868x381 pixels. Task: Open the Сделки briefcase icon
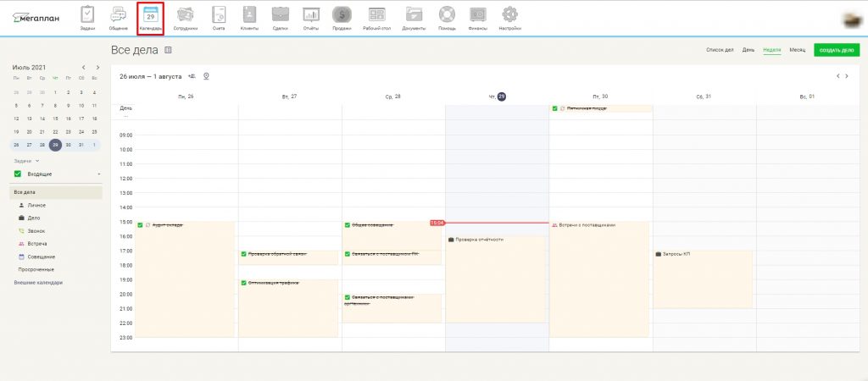[280, 15]
